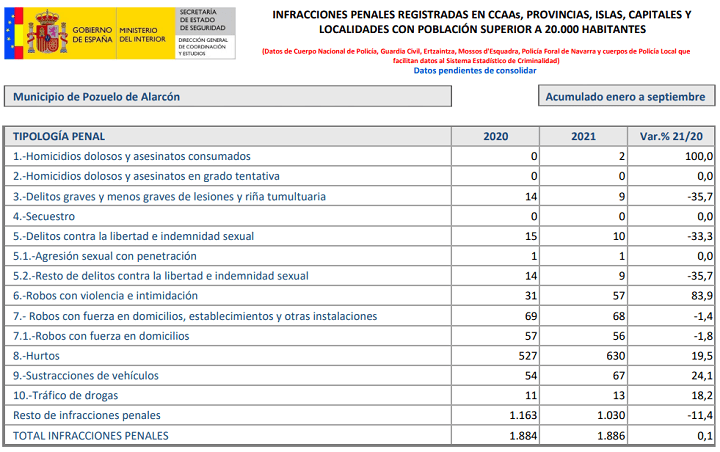Select '9.-Sustracciones de vehículos' label
This screenshot has height=452, width=720.
tap(85, 375)
